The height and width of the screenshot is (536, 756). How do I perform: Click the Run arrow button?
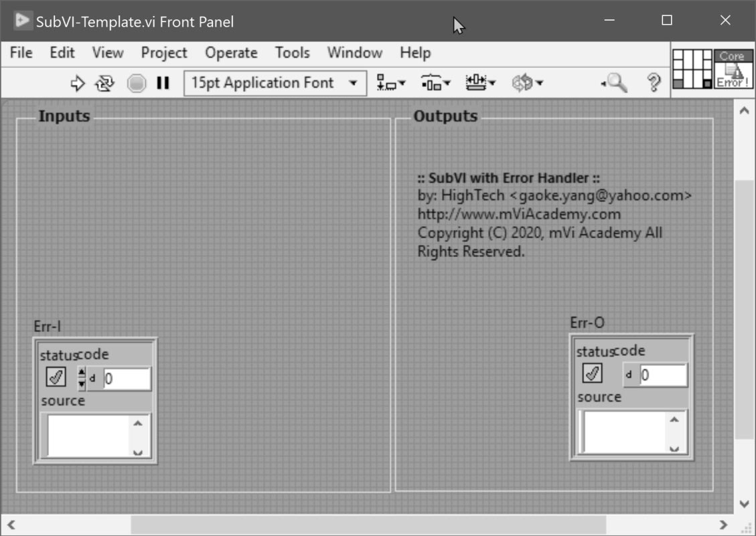click(78, 83)
